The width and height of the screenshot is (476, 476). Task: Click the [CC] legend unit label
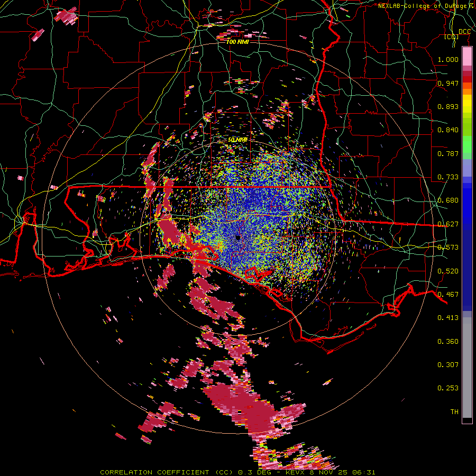tap(452, 36)
